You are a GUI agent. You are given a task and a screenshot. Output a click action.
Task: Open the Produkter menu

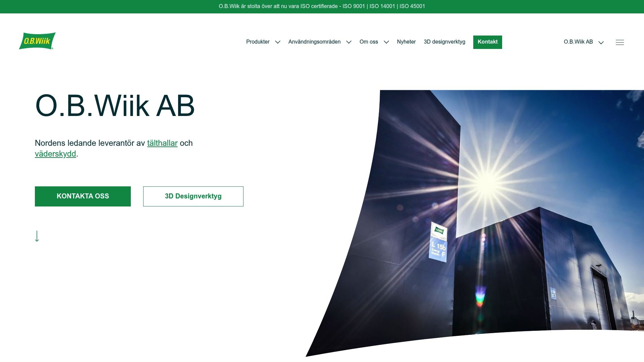[x=258, y=42]
